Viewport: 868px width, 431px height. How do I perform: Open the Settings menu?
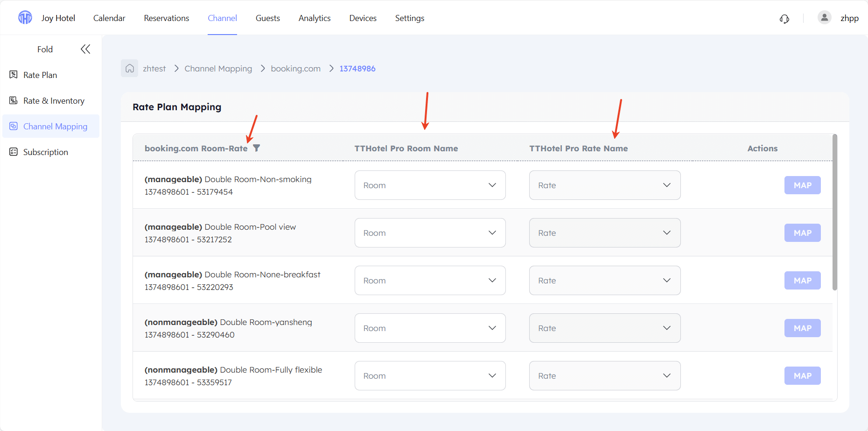point(410,18)
